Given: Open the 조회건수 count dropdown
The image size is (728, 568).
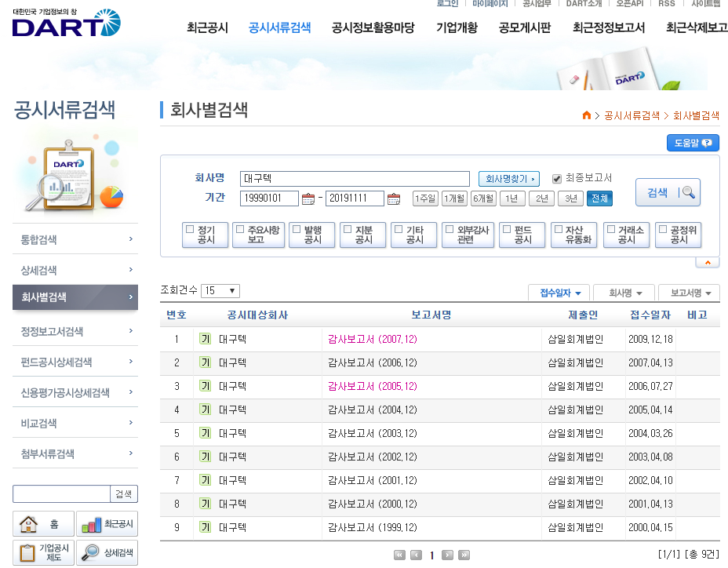Looking at the screenshot, I should [x=220, y=291].
